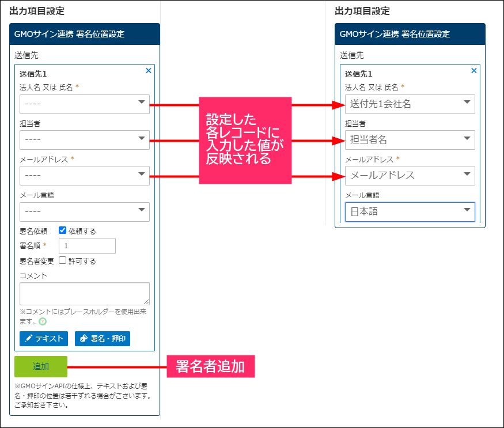The height and width of the screenshot is (428, 504).
Task: Click the stamp icon on 署名・押印 button
Action: 84,339
